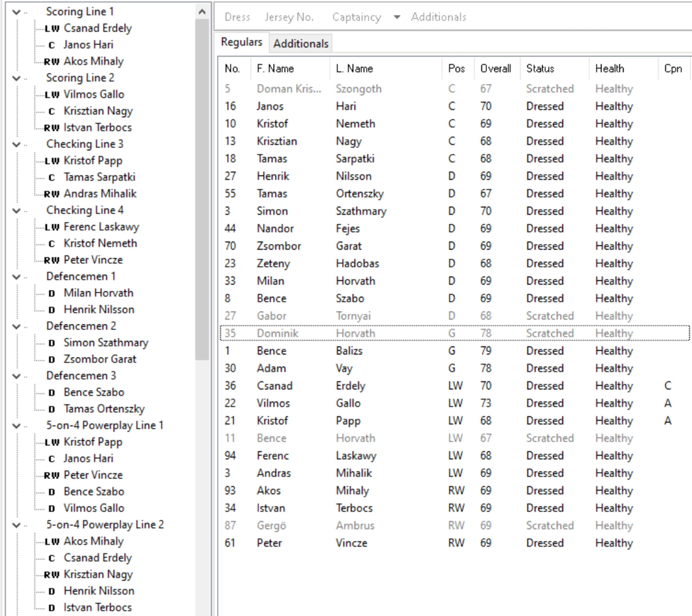Collapse the Checking Line 3 group
Screen dimensions: 692x616
point(17,144)
